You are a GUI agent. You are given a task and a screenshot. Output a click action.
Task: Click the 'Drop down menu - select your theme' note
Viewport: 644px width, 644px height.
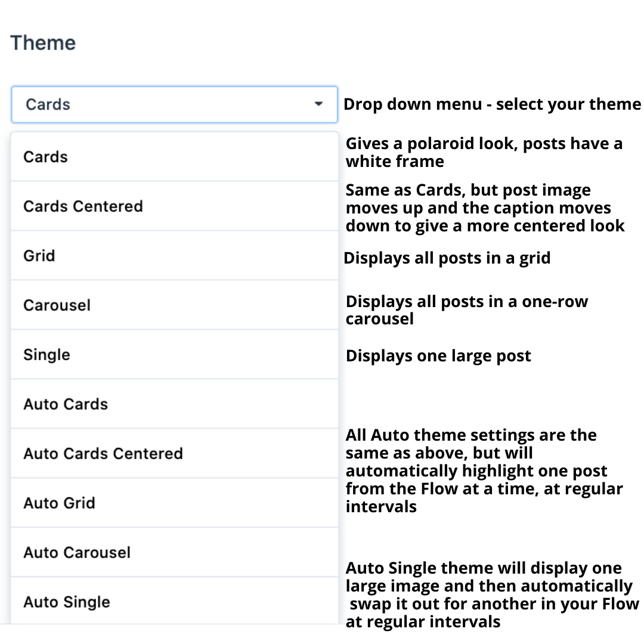(x=492, y=104)
